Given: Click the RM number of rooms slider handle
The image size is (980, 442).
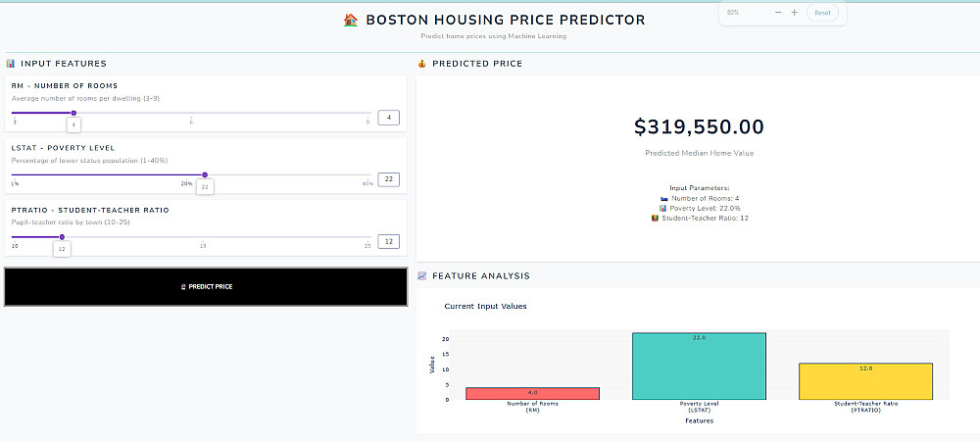Looking at the screenshot, I should (x=73, y=114).
